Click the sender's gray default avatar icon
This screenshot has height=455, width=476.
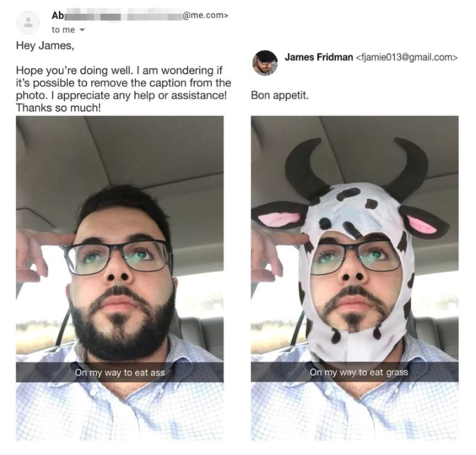(x=28, y=22)
